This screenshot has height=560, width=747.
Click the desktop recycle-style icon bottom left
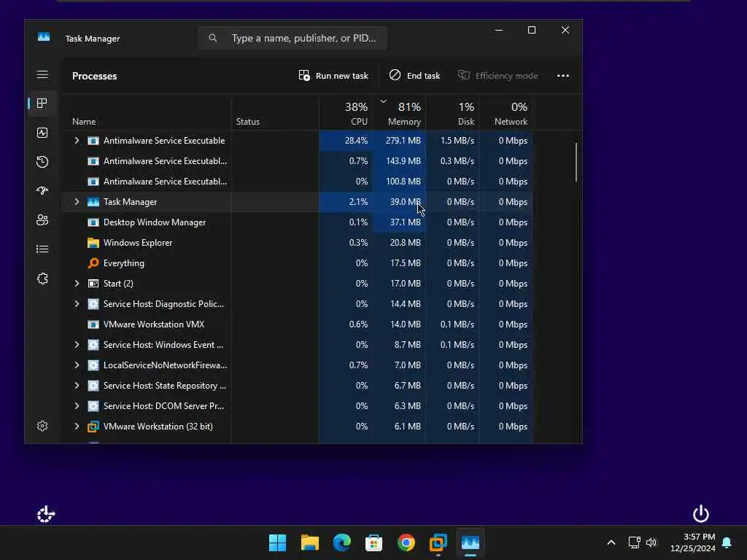[x=46, y=514]
